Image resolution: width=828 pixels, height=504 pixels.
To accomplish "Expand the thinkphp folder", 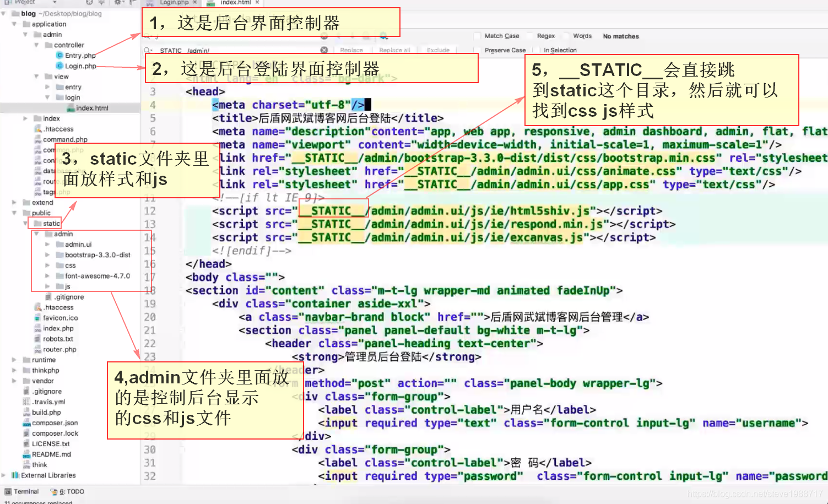I will [14, 370].
